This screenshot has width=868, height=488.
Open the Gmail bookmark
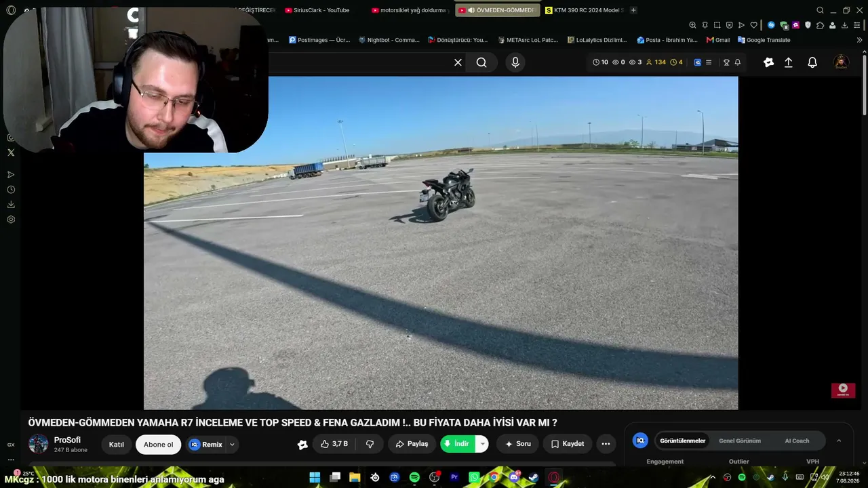[x=718, y=40]
